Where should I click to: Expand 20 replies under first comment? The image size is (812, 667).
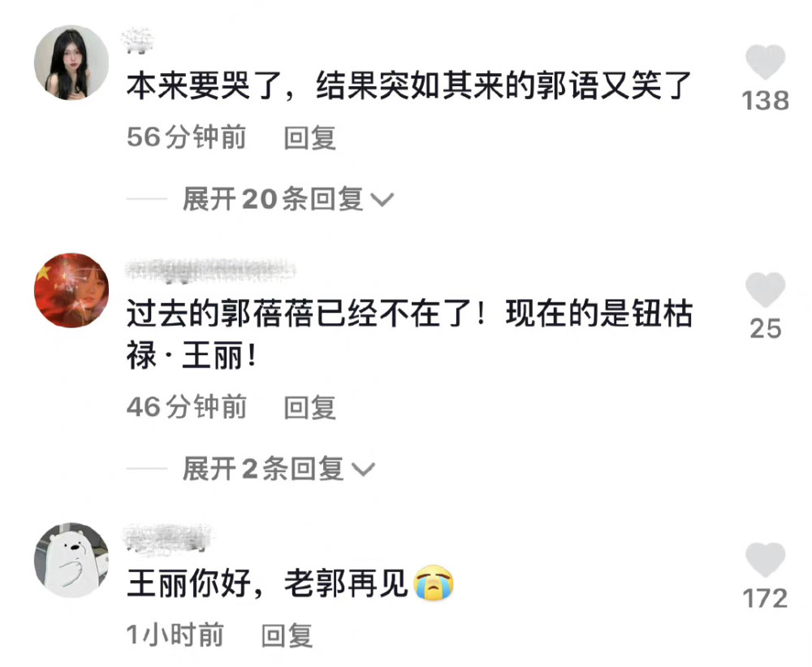[x=288, y=199]
